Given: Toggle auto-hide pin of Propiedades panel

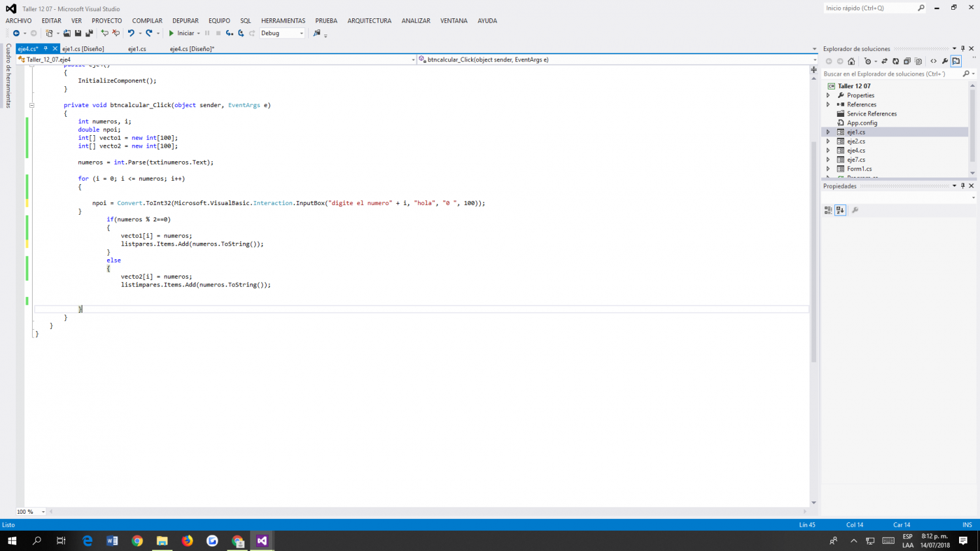Looking at the screenshot, I should tap(962, 186).
